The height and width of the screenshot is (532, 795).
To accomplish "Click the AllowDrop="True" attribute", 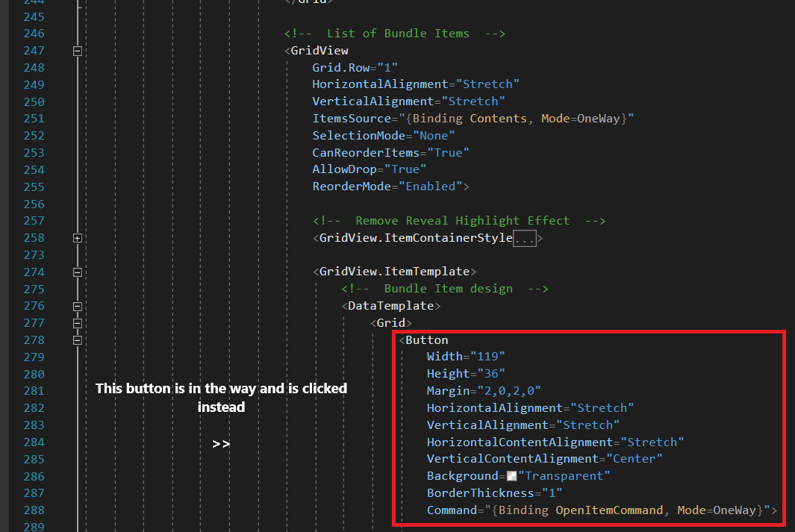I will pos(369,169).
